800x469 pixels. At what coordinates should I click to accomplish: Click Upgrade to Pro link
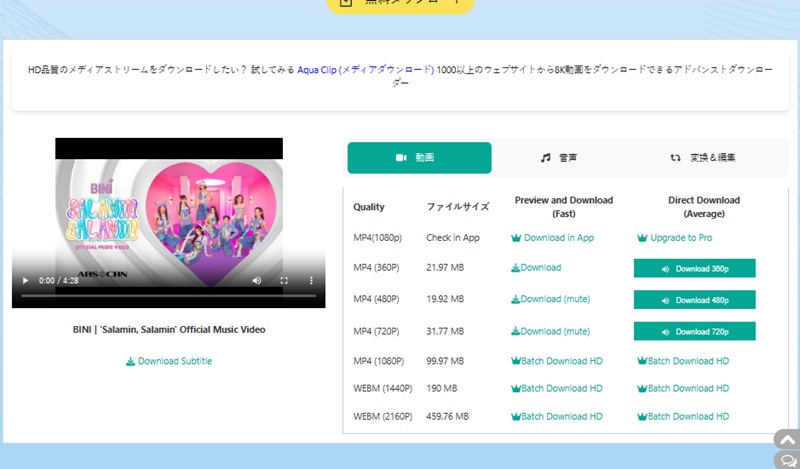pyautogui.click(x=674, y=238)
